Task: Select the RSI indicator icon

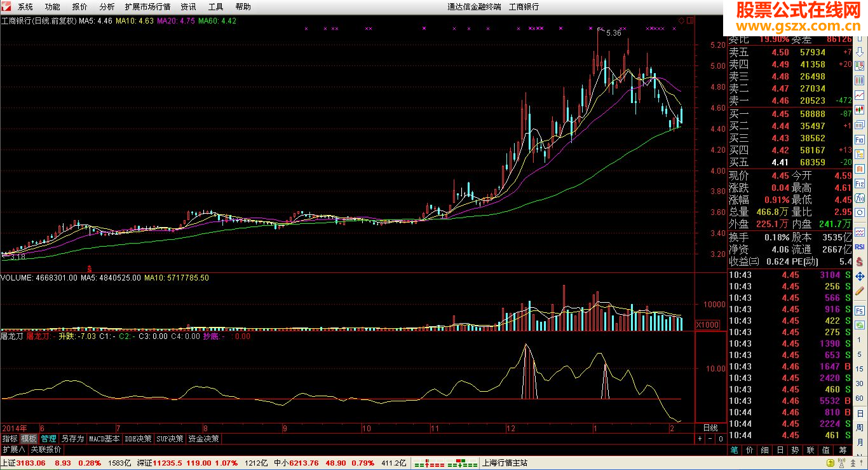Action: pyautogui.click(x=860, y=246)
